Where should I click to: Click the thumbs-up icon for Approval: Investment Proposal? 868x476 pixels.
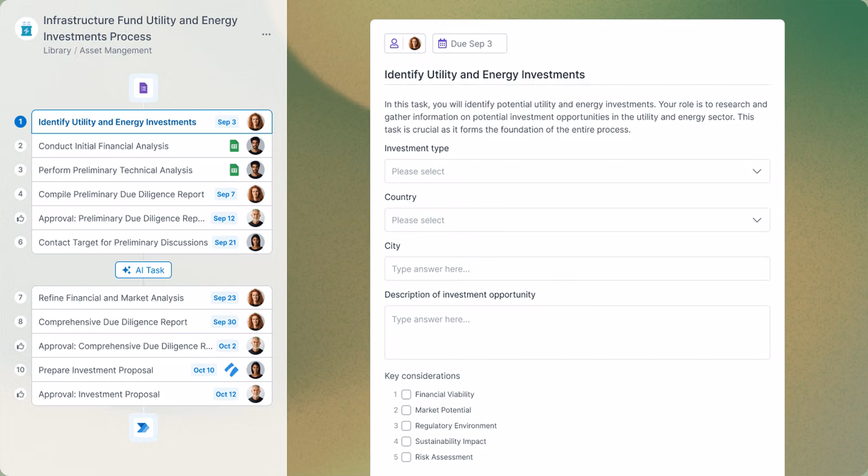[21, 394]
